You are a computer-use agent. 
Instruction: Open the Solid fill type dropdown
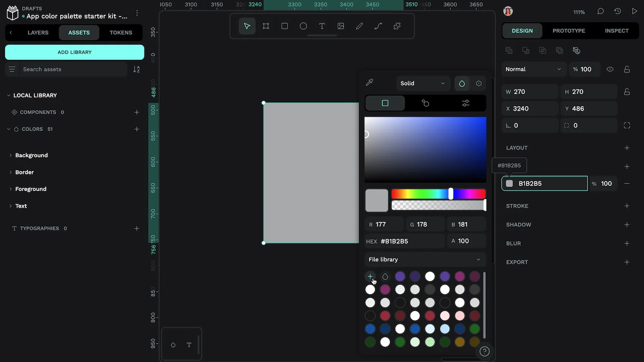click(422, 83)
